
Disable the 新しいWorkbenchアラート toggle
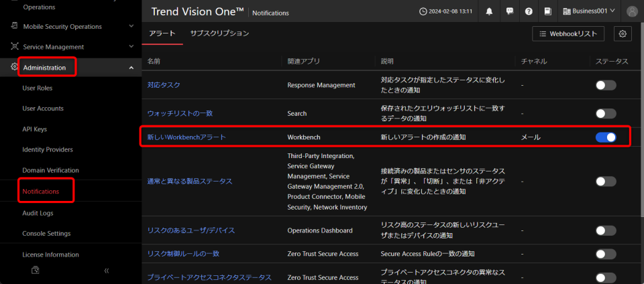click(x=606, y=137)
